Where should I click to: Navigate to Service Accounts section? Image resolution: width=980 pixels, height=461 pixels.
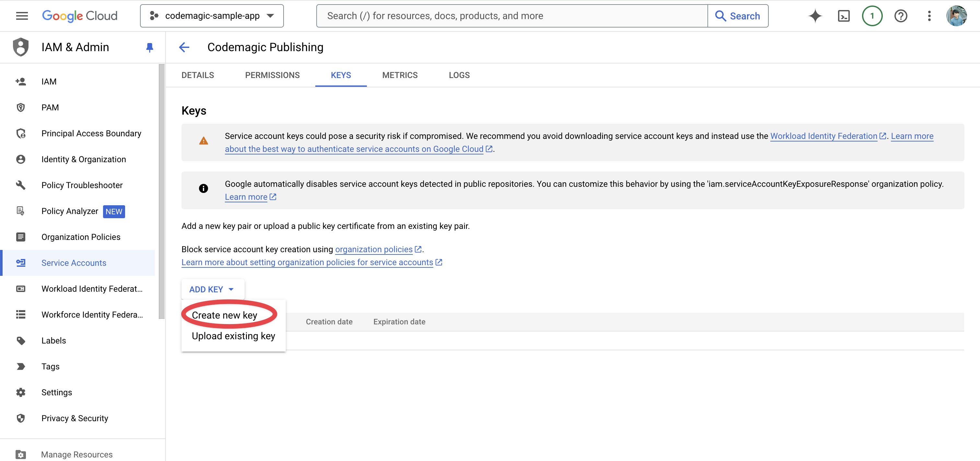74,262
